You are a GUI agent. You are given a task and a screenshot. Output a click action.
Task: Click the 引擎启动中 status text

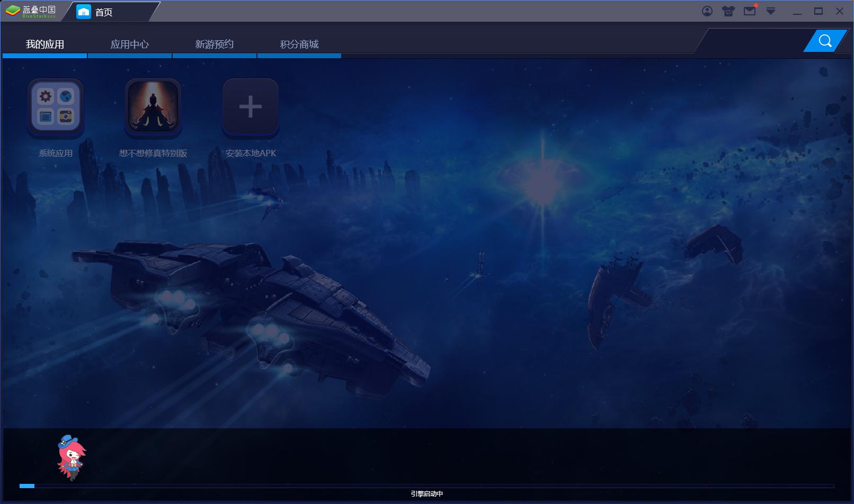tap(426, 494)
